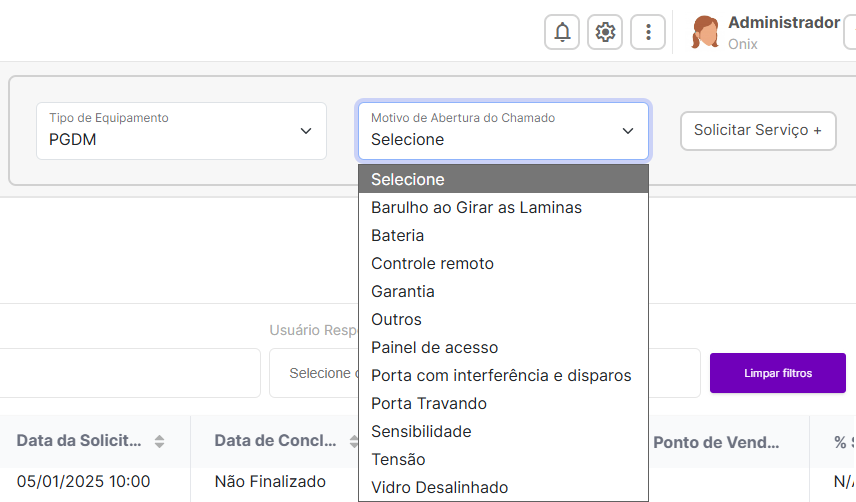Viewport: 856px width, 502px height.
Task: Click the Solicitar Serviço + button
Action: tap(758, 130)
